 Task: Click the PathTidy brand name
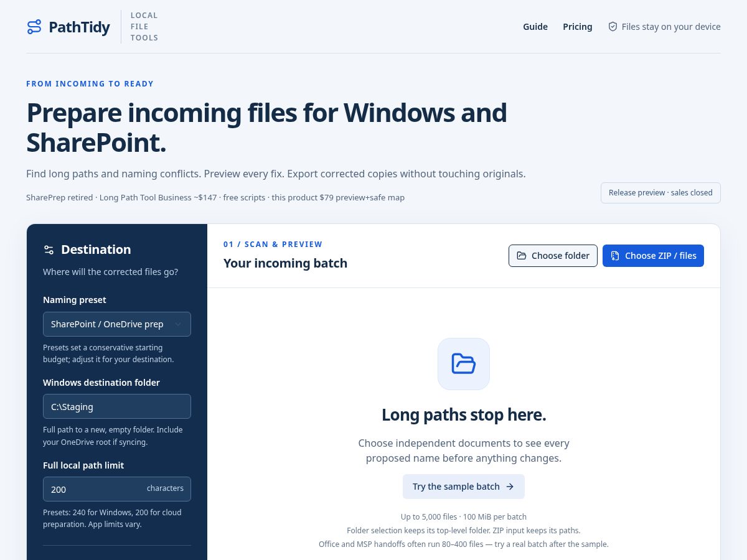click(x=79, y=27)
